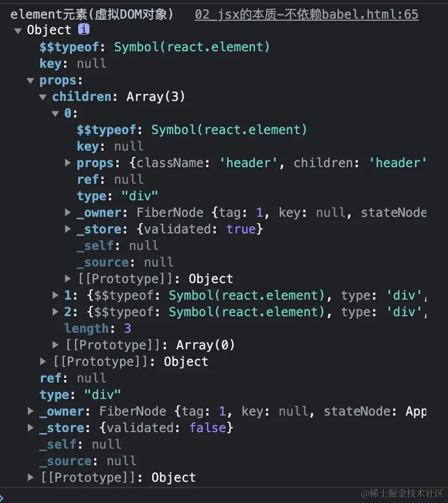The width and height of the screenshot is (448, 503).
Task: Expand the props [[Prototype]] Object
Action: [43, 362]
